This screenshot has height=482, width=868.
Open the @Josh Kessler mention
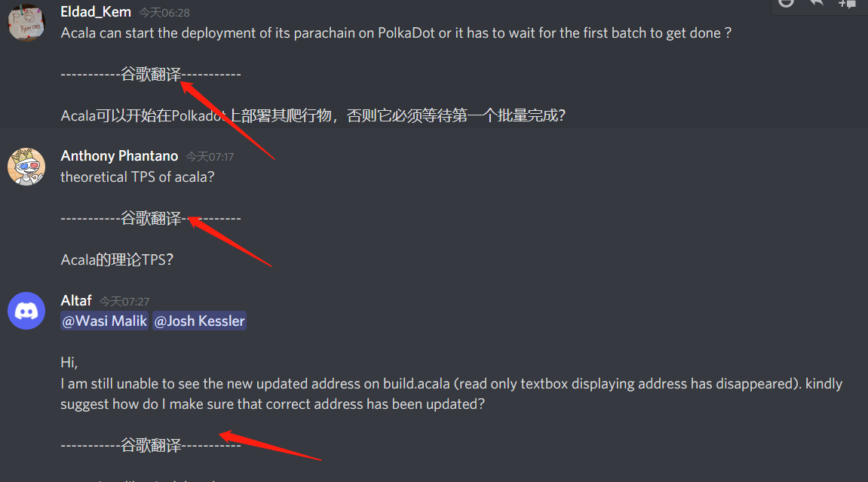pyautogui.click(x=199, y=321)
